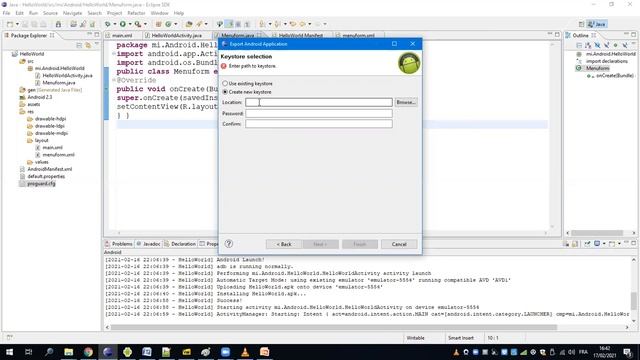This screenshot has height=360, width=640.
Task: Click the New Java Package toolbar icon
Action: point(158,24)
